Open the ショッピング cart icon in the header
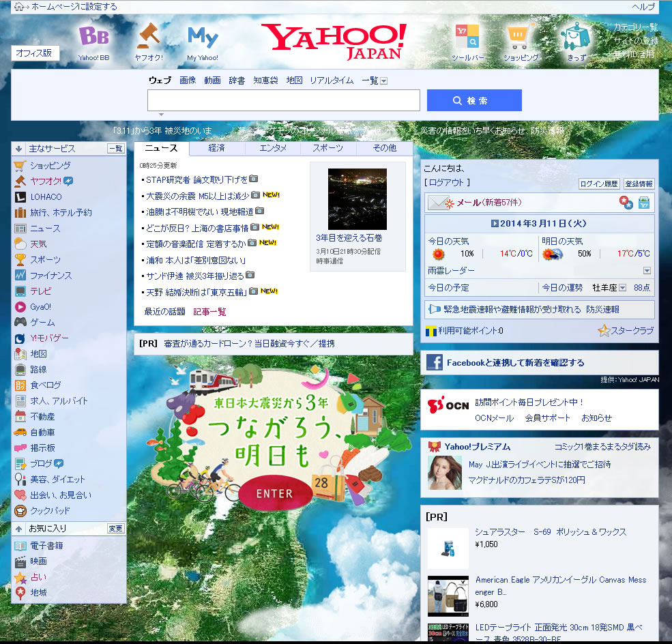The height and width of the screenshot is (644, 672). point(519,37)
